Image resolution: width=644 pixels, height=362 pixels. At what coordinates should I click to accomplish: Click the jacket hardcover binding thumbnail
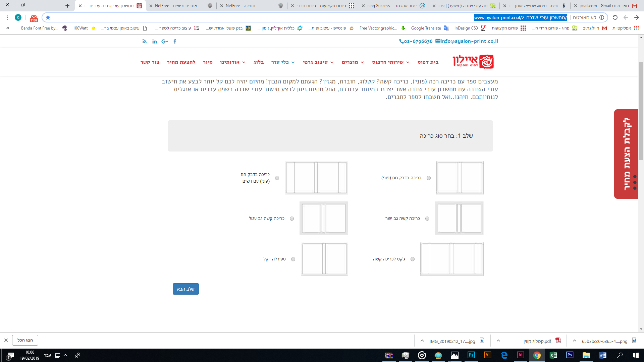point(452,259)
